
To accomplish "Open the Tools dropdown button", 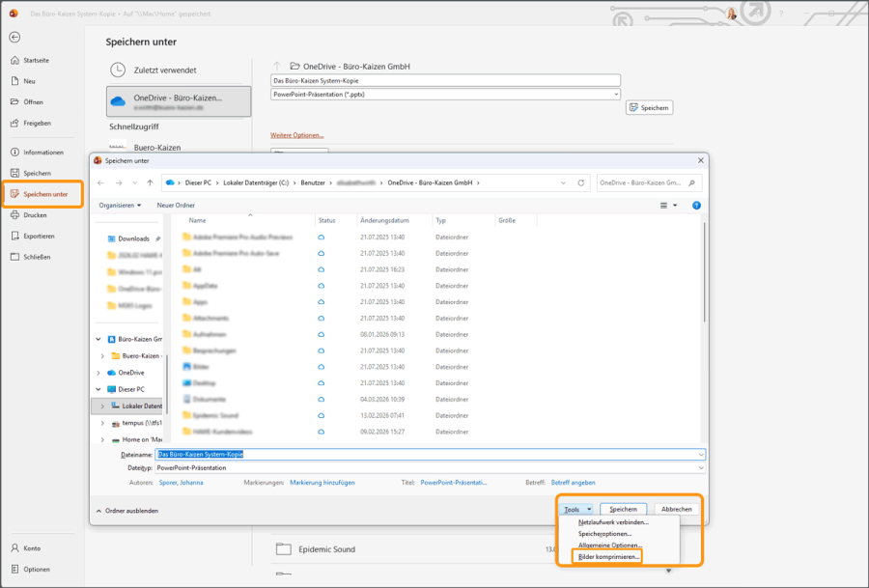I will pyautogui.click(x=576, y=509).
